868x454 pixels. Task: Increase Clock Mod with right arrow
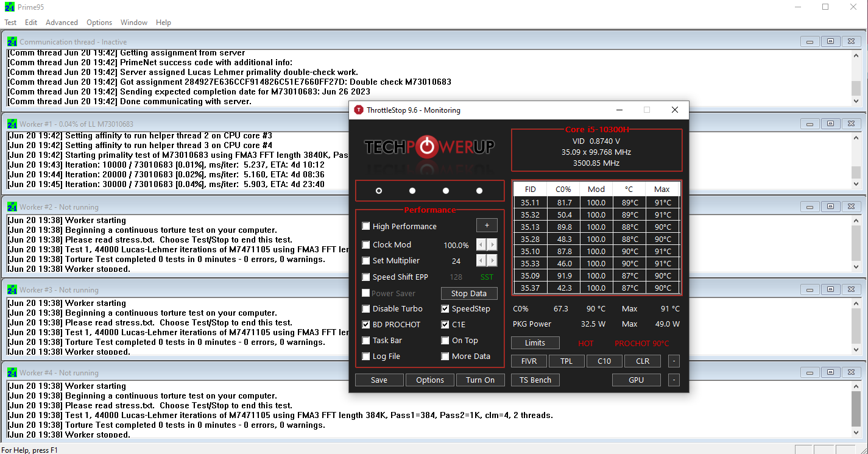click(492, 245)
